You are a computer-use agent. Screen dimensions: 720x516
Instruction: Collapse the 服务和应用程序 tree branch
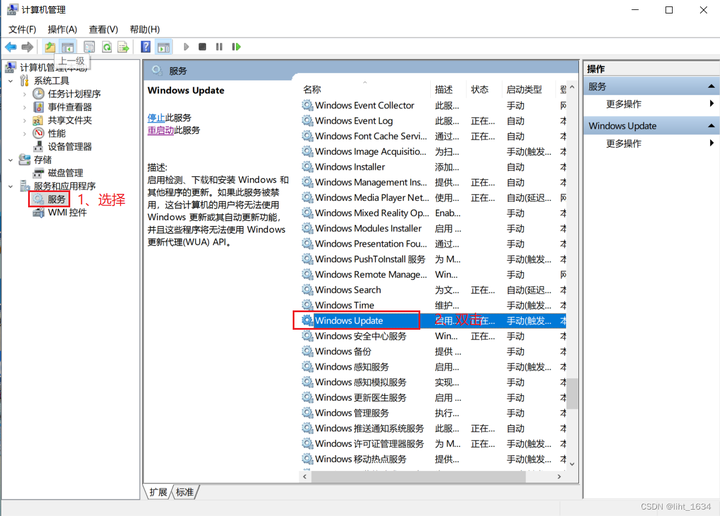[x=11, y=186]
